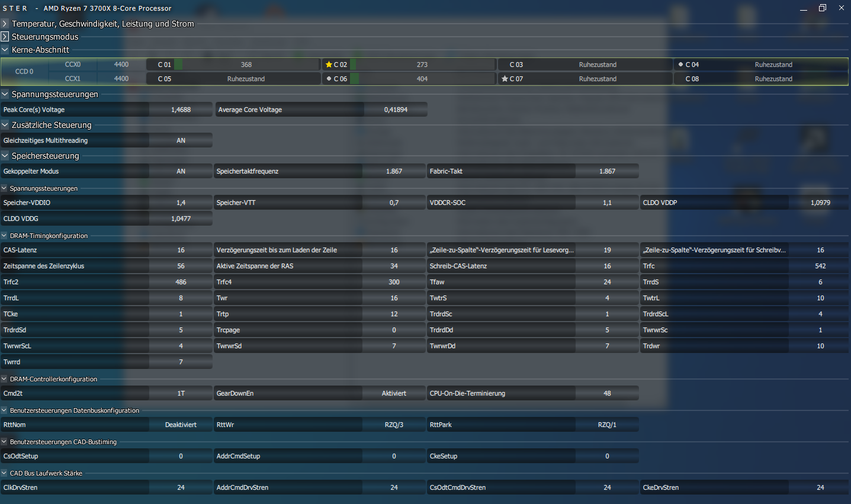Click ClkDrvStren value 24
The image size is (851, 504).
coord(181,487)
